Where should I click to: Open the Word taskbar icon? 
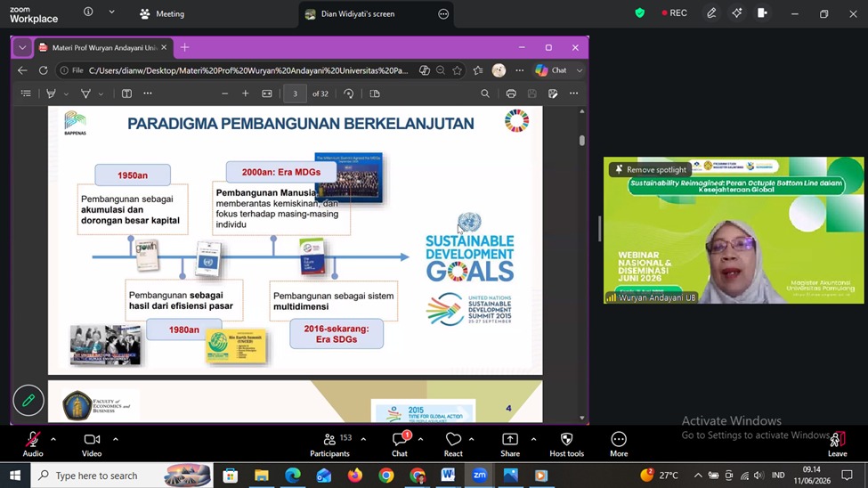tap(448, 476)
